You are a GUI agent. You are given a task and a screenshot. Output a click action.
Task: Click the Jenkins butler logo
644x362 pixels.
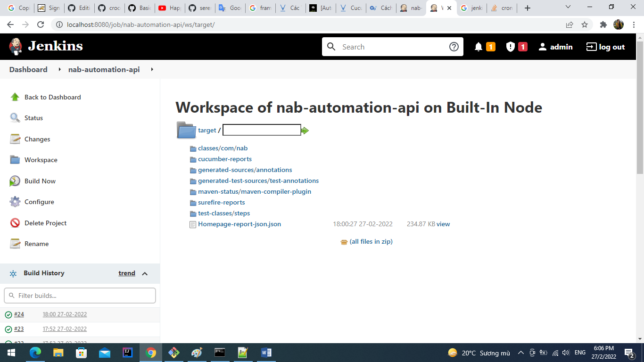tap(16, 46)
